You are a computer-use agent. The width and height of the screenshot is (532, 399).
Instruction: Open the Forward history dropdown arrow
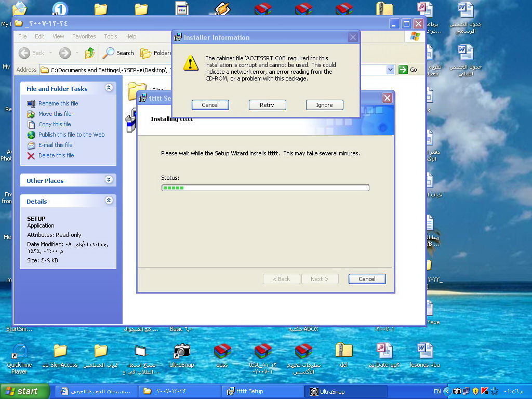(x=77, y=53)
